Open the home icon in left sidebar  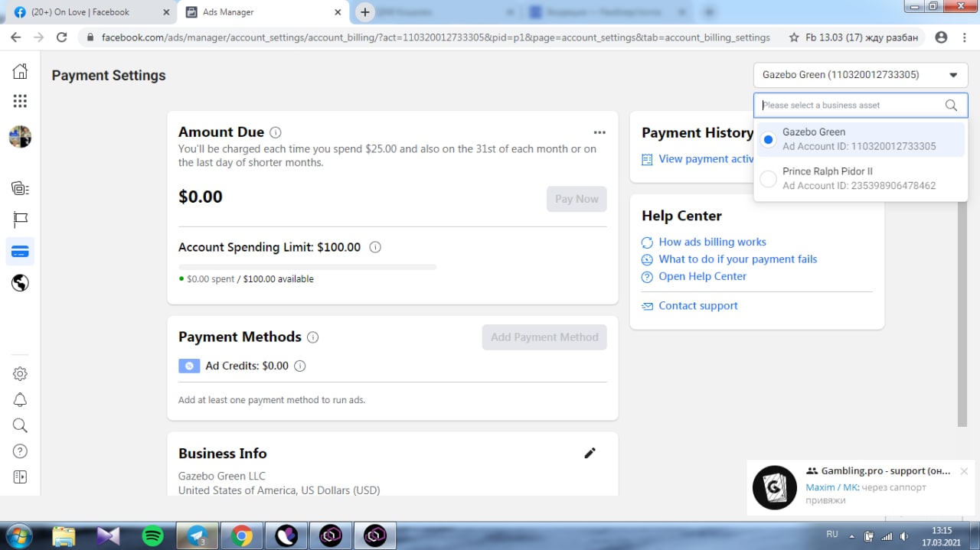pos(20,71)
